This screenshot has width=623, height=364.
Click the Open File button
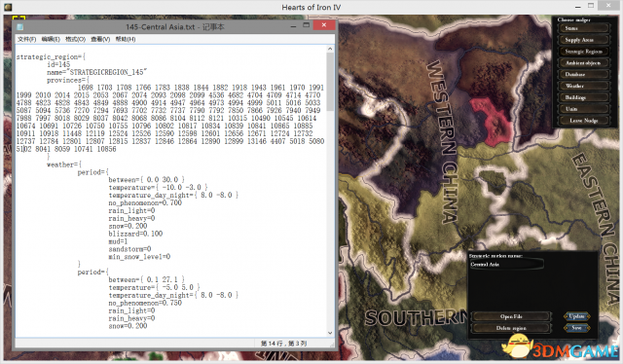(x=511, y=316)
